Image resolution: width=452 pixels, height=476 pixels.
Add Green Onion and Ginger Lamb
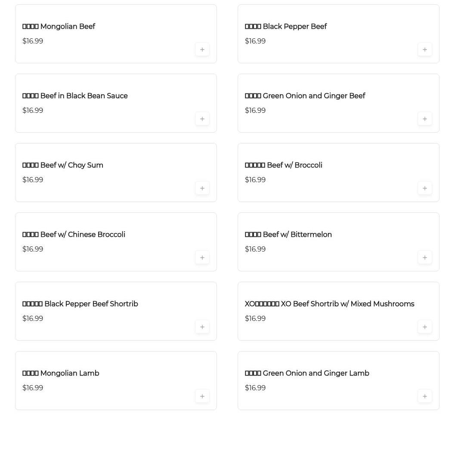pyautogui.click(x=424, y=396)
